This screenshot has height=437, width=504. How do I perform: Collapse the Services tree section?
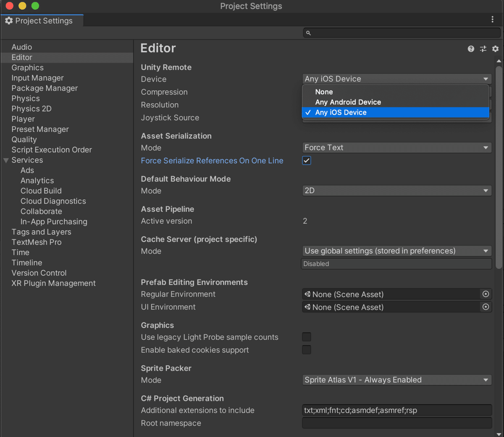click(x=6, y=160)
